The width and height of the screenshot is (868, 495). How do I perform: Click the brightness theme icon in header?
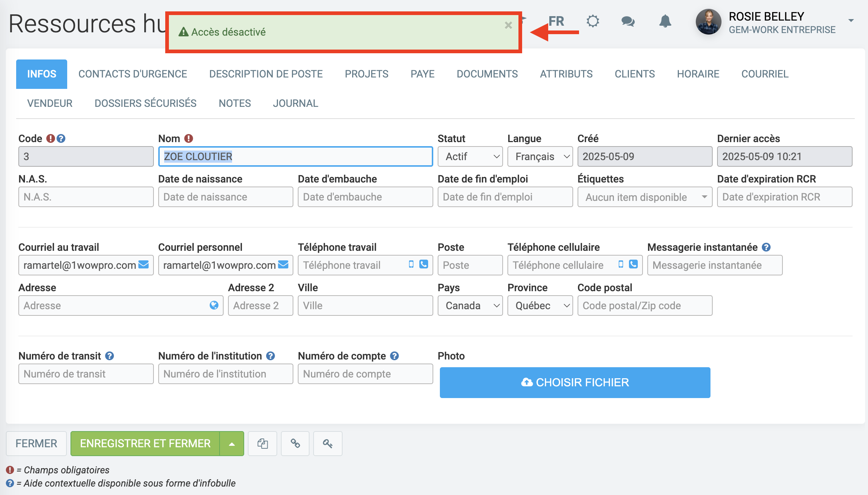pyautogui.click(x=593, y=21)
